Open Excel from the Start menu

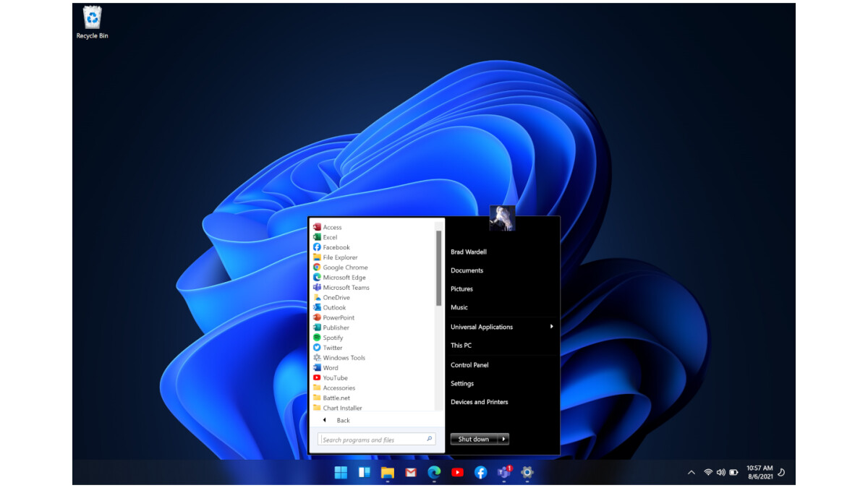(332, 236)
